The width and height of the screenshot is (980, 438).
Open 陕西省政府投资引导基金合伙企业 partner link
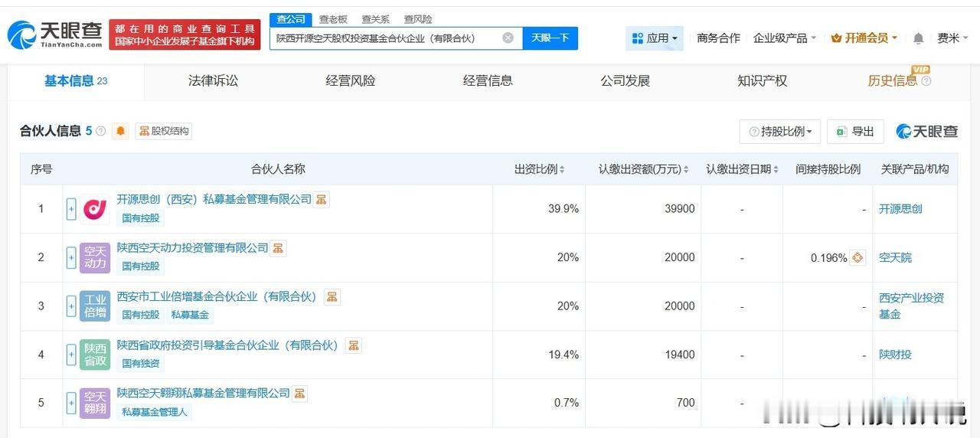230,345
